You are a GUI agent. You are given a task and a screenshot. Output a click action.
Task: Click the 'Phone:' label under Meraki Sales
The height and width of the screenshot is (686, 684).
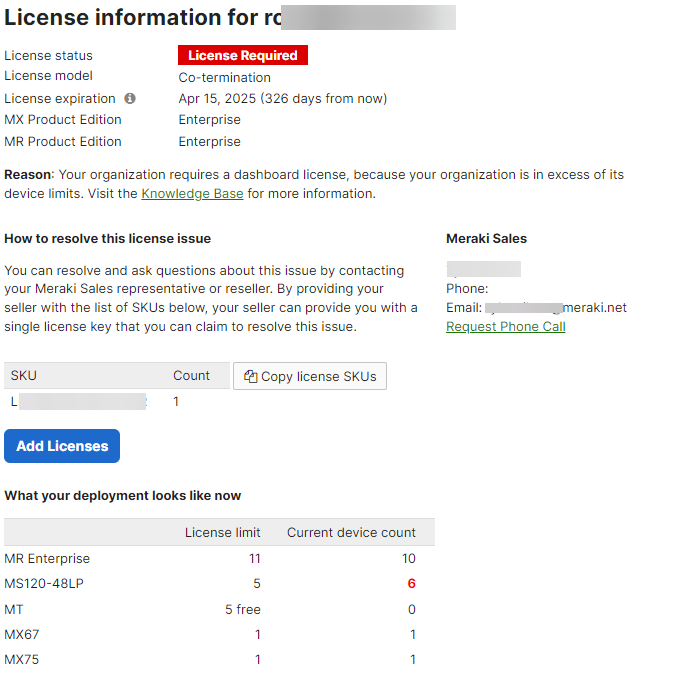tap(467, 289)
